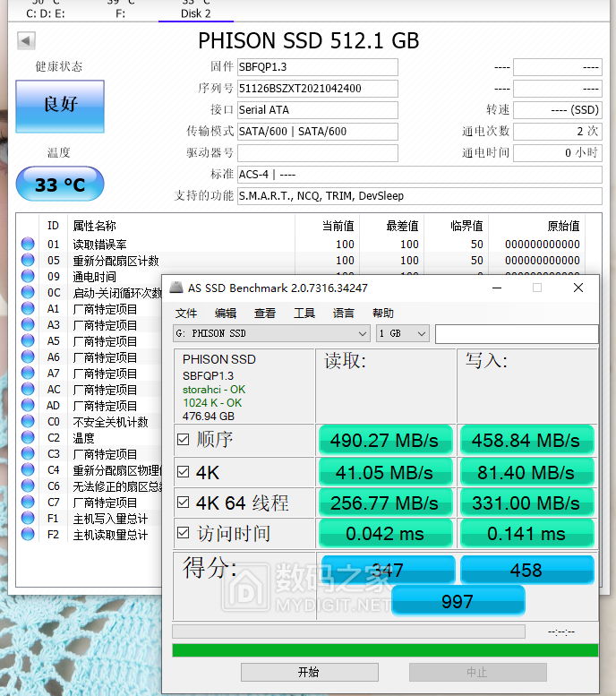
Task: Open the G: PHISON SSD drive dropdown
Action: coord(271,333)
